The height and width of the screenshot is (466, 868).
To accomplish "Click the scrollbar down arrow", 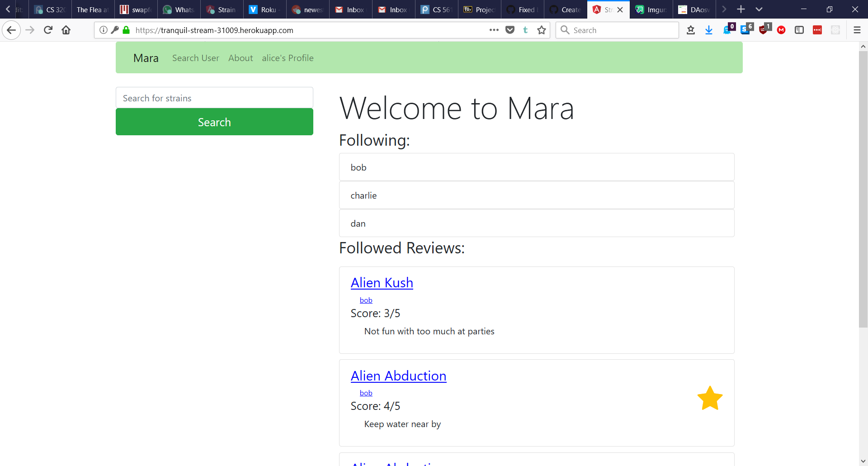I will pos(863,461).
